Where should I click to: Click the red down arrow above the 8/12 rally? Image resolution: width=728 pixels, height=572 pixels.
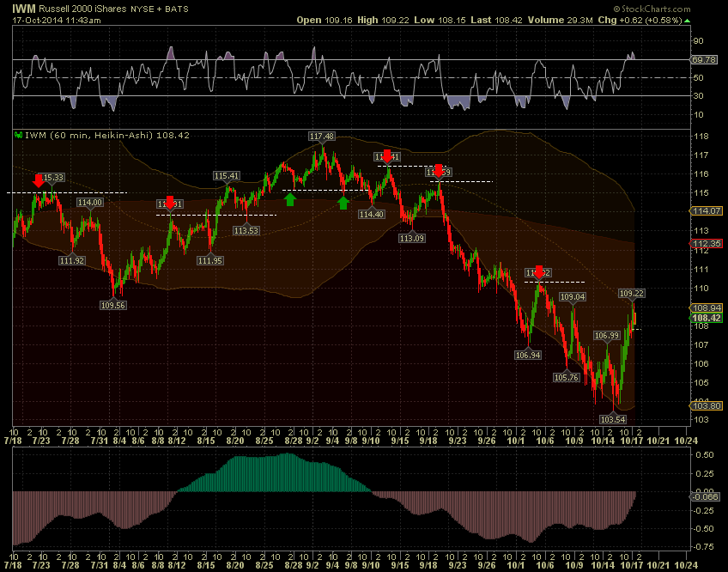tap(170, 202)
